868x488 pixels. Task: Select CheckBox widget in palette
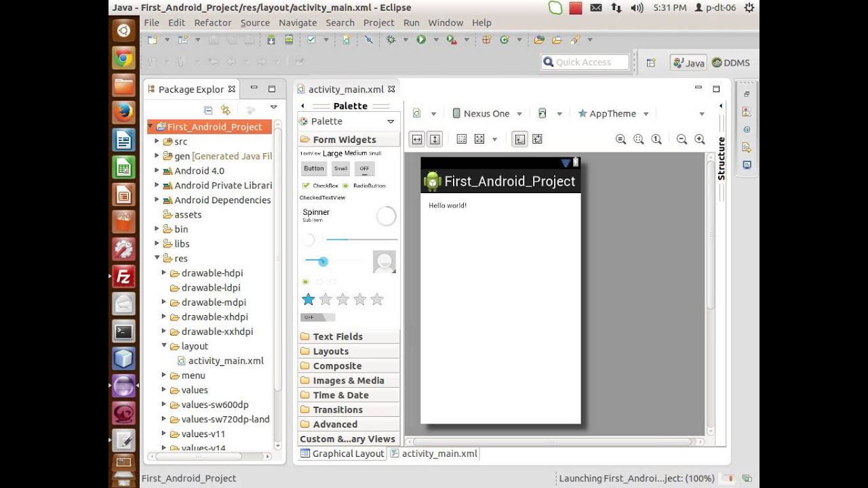point(320,186)
